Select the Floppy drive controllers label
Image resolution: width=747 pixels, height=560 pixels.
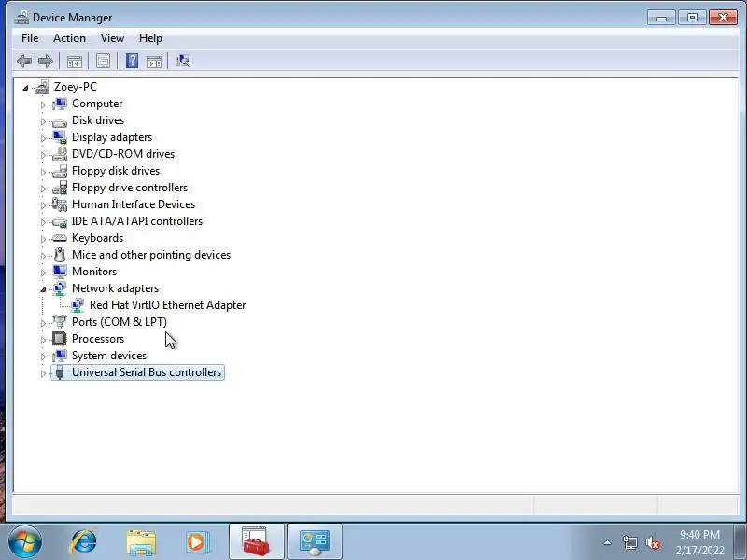pos(130,188)
